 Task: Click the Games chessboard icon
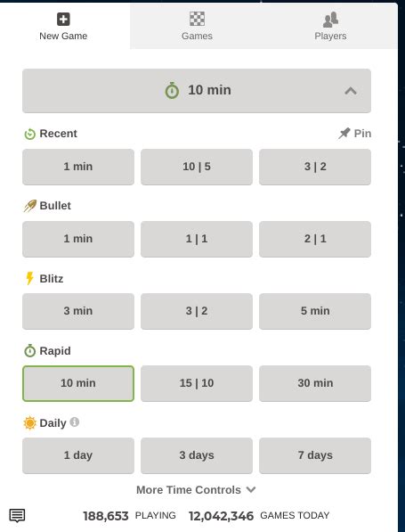coord(197,19)
